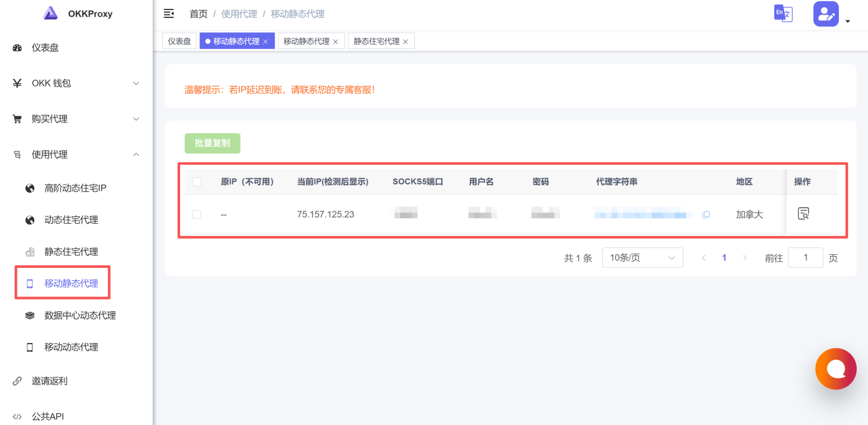
Task: View details icon in 操作 column
Action: click(x=803, y=214)
